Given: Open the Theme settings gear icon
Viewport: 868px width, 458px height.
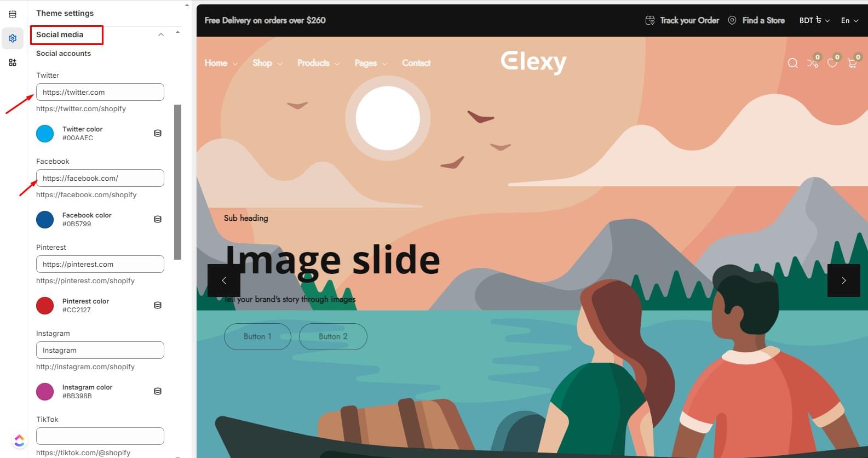Looking at the screenshot, I should 13,38.
